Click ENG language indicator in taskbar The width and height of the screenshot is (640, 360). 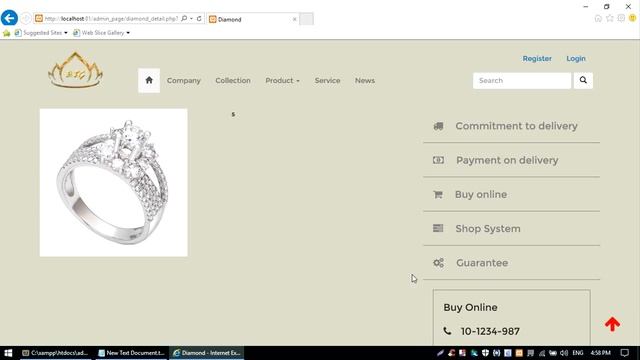(x=578, y=353)
